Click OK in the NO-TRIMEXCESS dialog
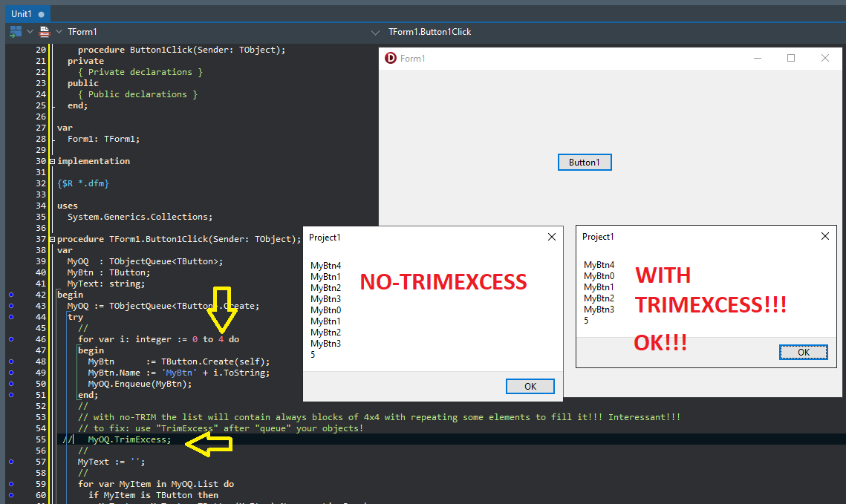Image resolution: width=846 pixels, height=504 pixels. click(x=530, y=386)
